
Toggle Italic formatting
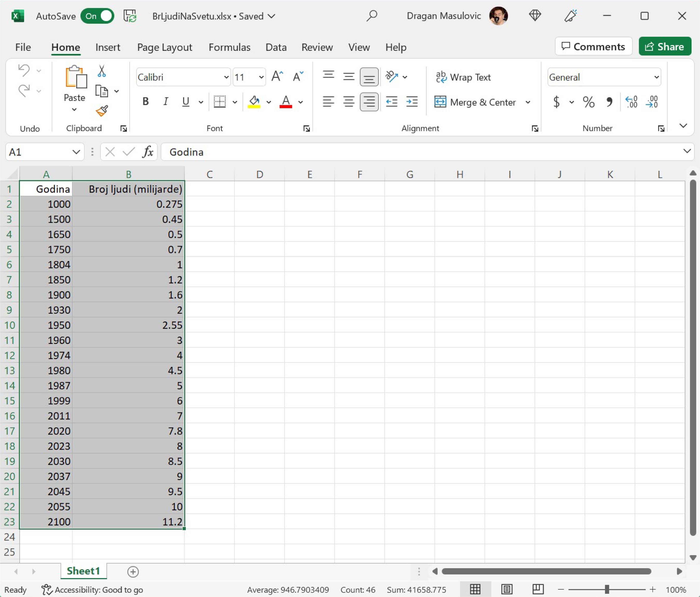[x=166, y=102]
